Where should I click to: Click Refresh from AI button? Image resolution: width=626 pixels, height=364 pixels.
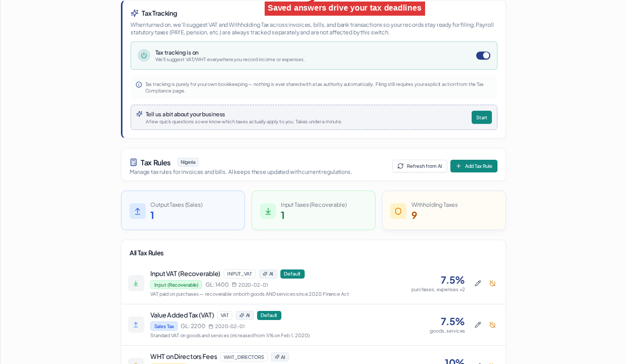pos(420,166)
